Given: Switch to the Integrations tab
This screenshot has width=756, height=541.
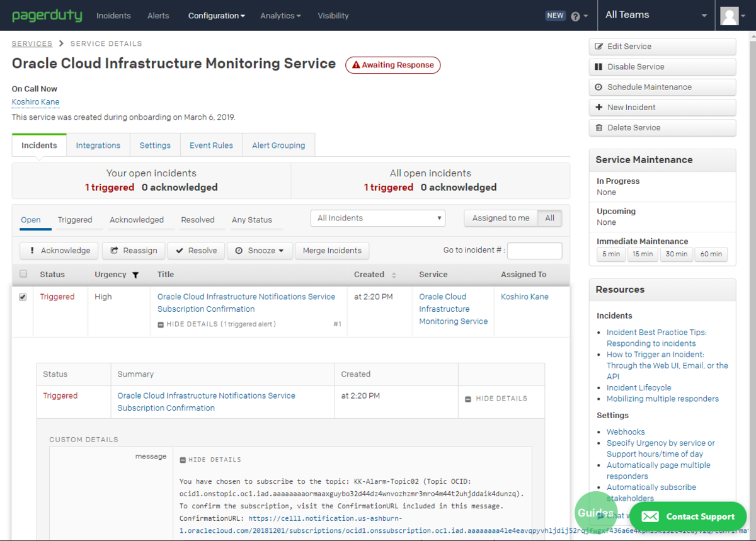Looking at the screenshot, I should 98,145.
